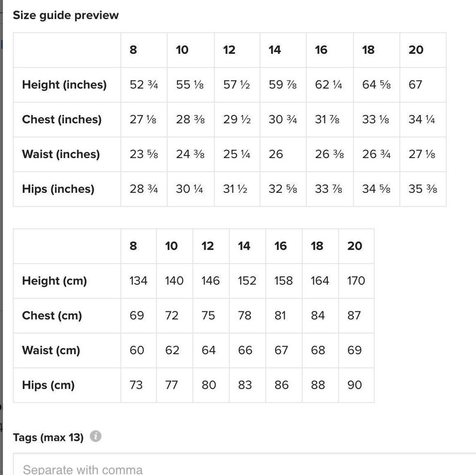Click size 14 header in cm table
The width and height of the screenshot is (476, 475).
pos(244,246)
